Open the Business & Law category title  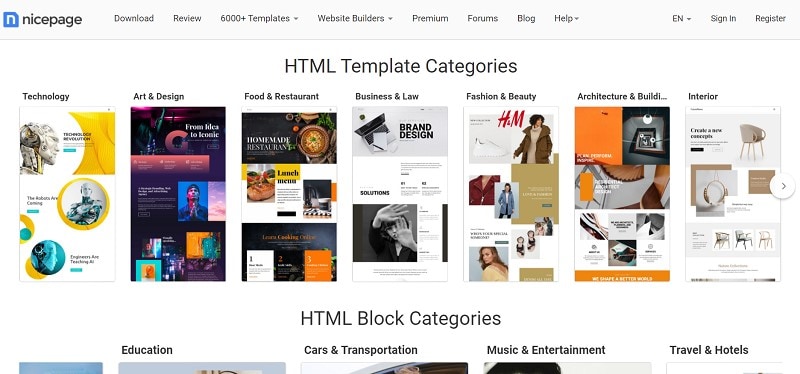387,96
